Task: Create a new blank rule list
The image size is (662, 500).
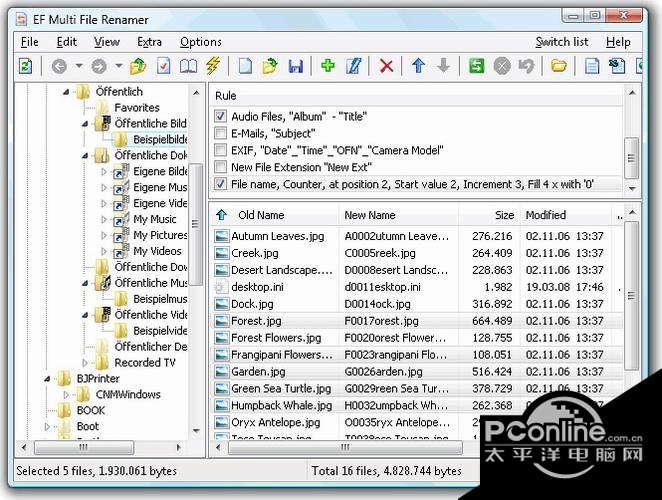Action: click(x=245, y=66)
